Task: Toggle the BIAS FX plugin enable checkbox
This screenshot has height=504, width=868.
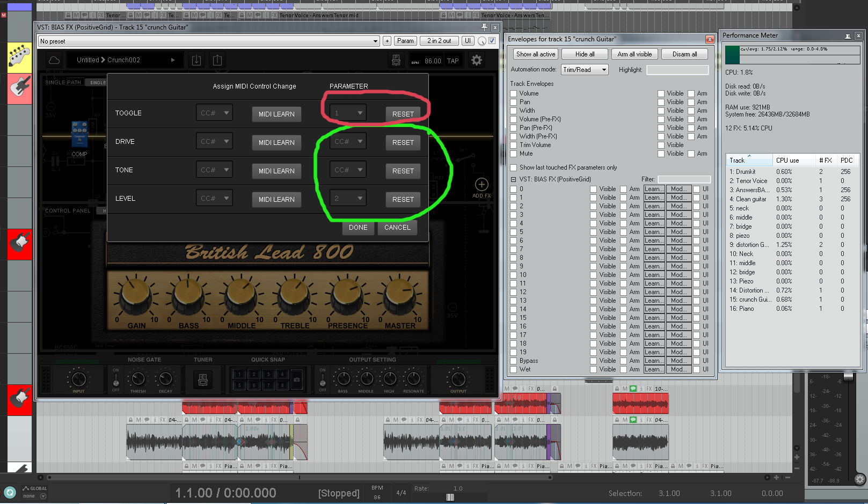Action: (x=492, y=41)
